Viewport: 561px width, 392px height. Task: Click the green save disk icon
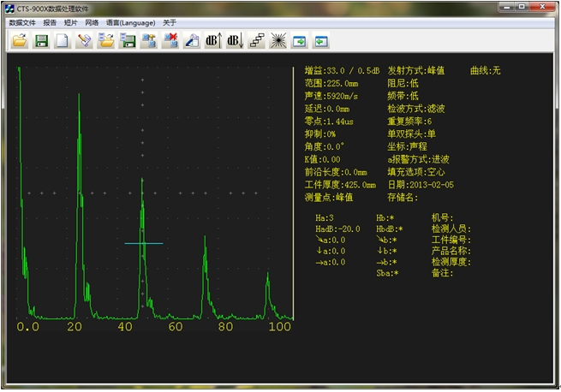40,40
